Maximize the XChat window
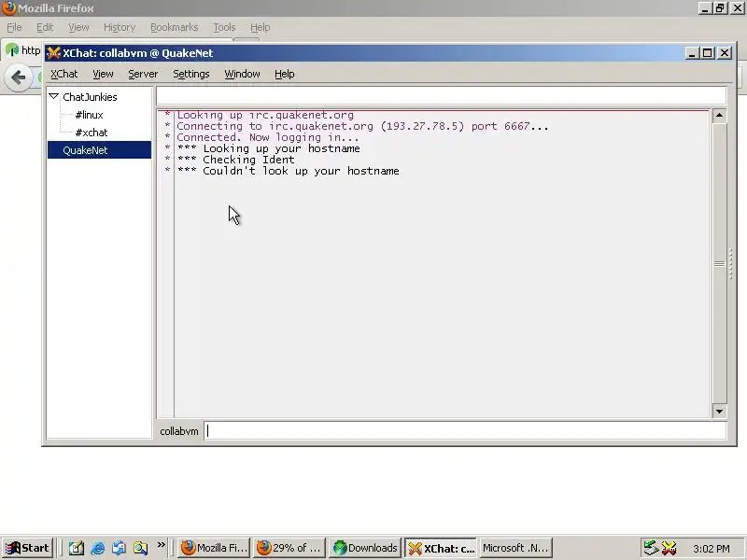The image size is (747, 560). (x=708, y=53)
